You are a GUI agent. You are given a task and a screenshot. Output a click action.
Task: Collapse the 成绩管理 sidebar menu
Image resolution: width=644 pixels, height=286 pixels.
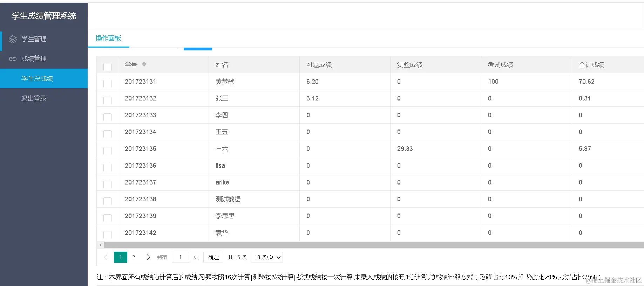(44, 59)
